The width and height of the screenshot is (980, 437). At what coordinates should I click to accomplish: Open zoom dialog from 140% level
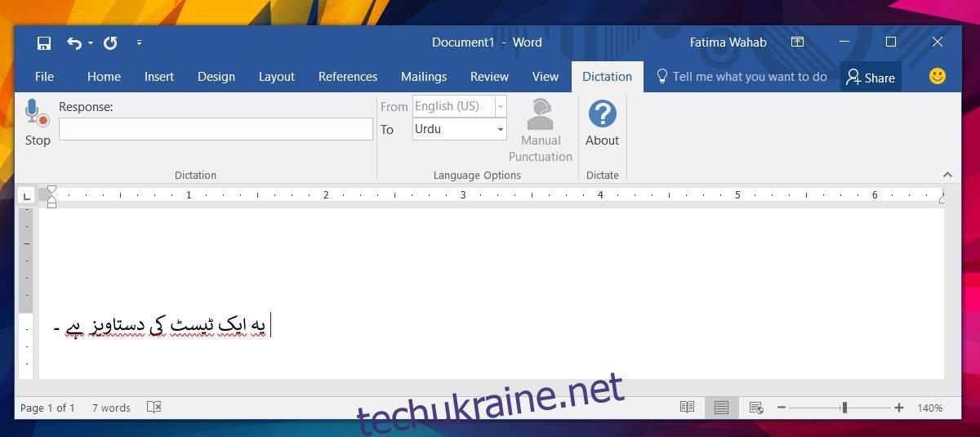(x=930, y=408)
